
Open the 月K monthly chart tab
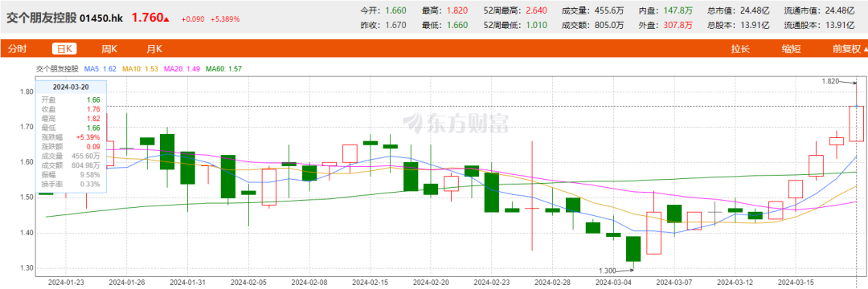pos(154,49)
